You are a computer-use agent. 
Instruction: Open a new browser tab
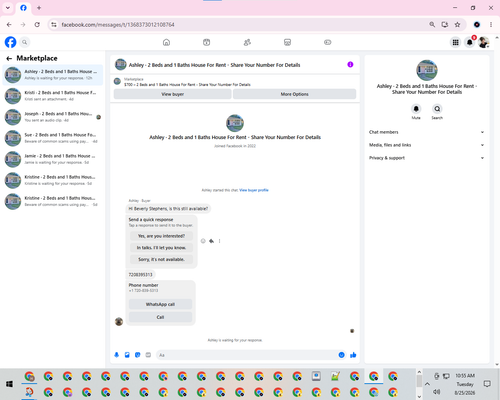(39, 8)
